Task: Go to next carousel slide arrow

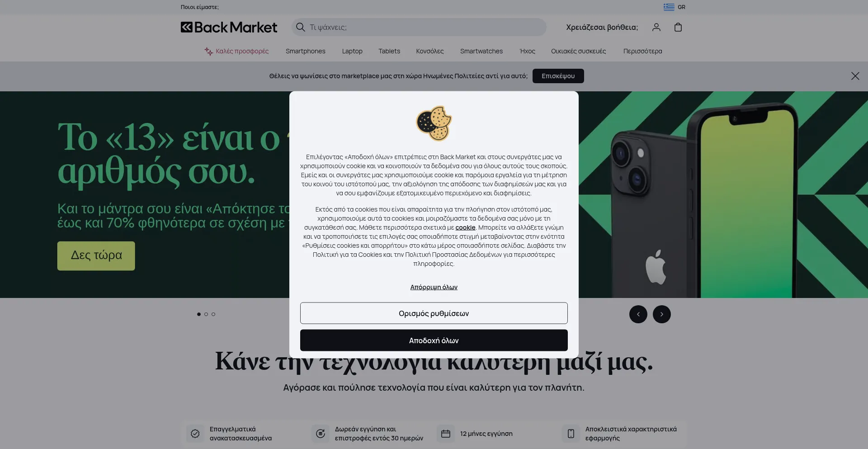Action: [x=662, y=314]
